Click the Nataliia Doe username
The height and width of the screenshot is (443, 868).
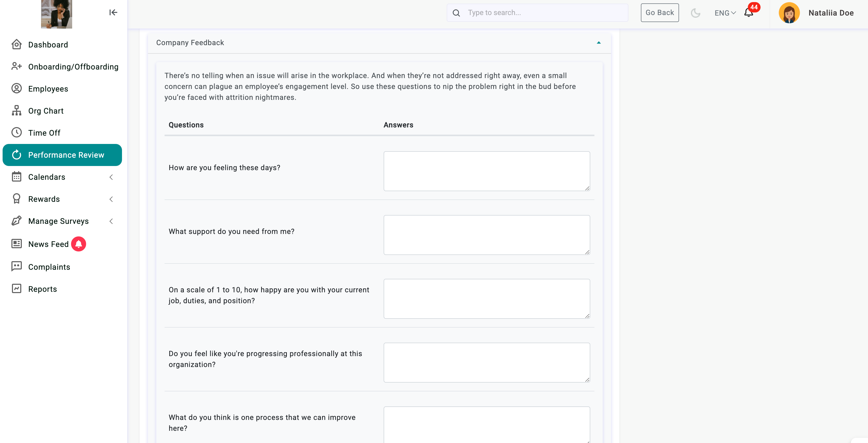point(831,13)
